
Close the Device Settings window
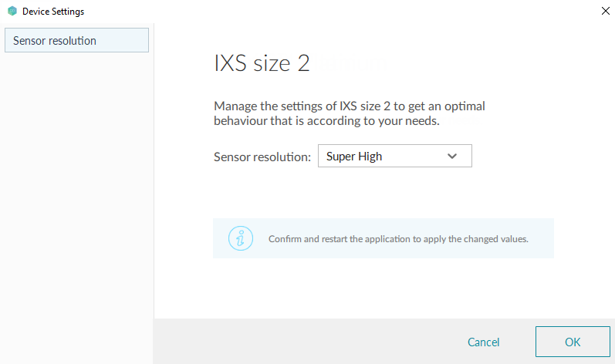click(x=603, y=12)
